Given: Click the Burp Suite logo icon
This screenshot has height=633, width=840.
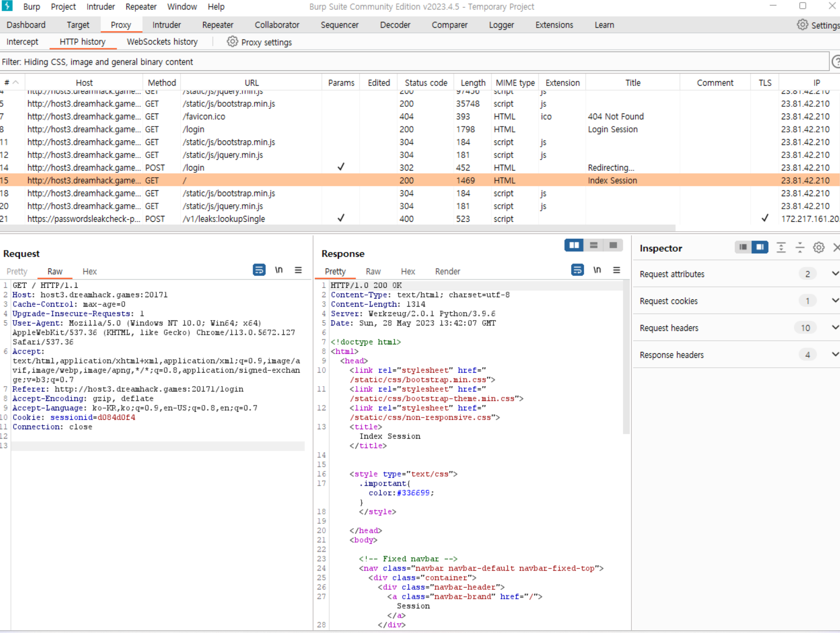Looking at the screenshot, I should (x=7, y=6).
